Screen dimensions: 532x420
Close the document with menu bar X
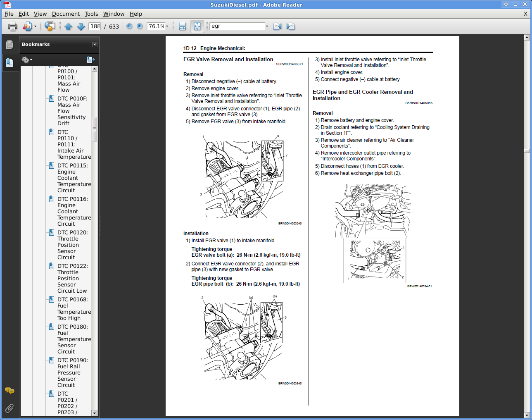click(x=525, y=14)
